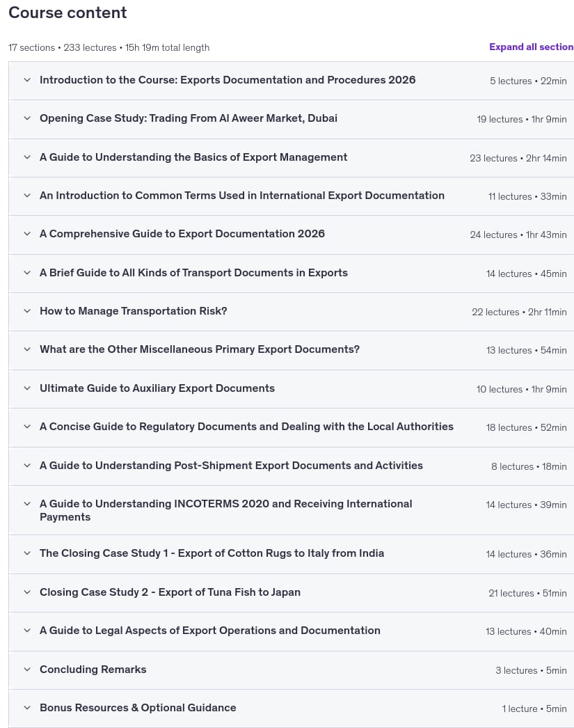
Task: Select 'Post-Shipment Export Documents and Activities' title
Action: tap(231, 465)
